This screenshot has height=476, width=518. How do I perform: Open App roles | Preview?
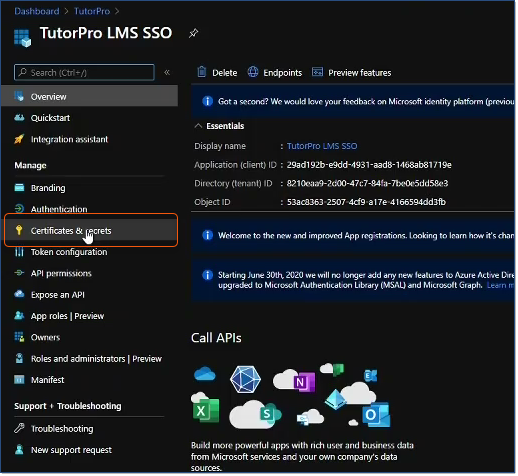click(x=67, y=316)
